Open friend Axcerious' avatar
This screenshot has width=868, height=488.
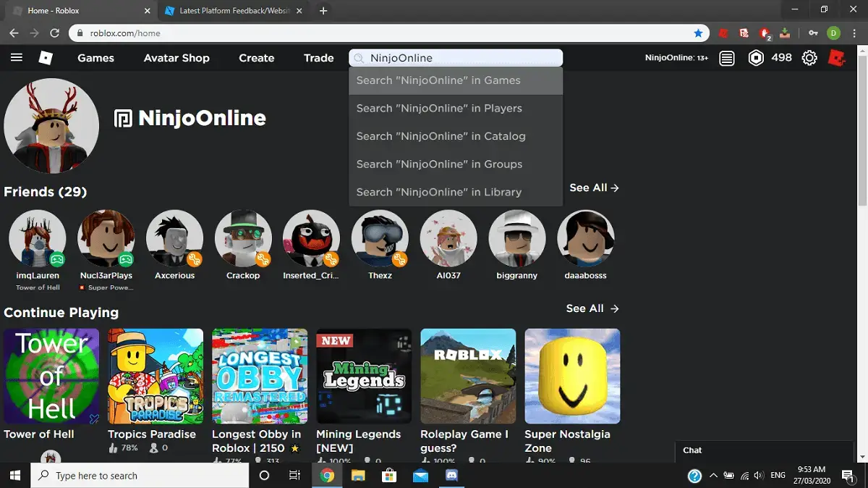tap(175, 239)
